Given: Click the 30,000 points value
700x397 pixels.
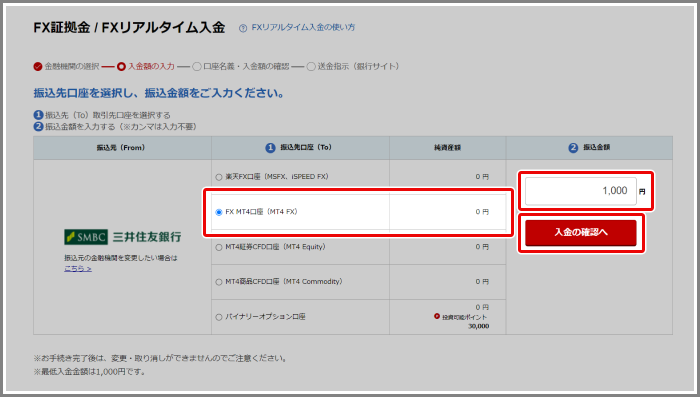Looking at the screenshot, I should (x=479, y=326).
